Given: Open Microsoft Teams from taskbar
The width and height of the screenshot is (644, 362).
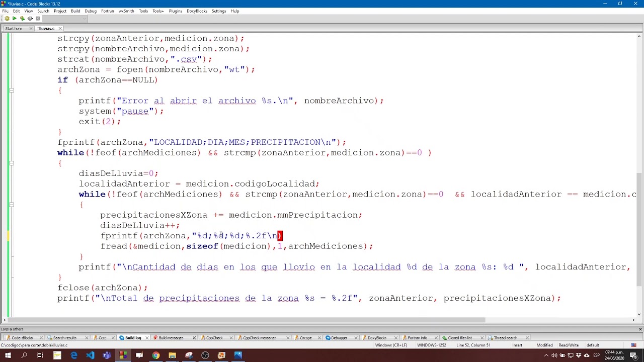Looking at the screenshot, I should click(107, 356).
